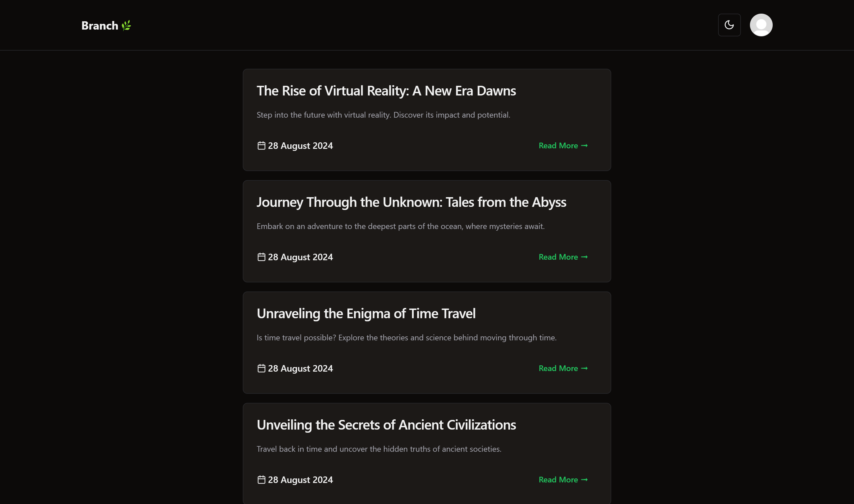Click calendar icon on Virtual Reality post
The width and height of the screenshot is (854, 504).
click(261, 146)
